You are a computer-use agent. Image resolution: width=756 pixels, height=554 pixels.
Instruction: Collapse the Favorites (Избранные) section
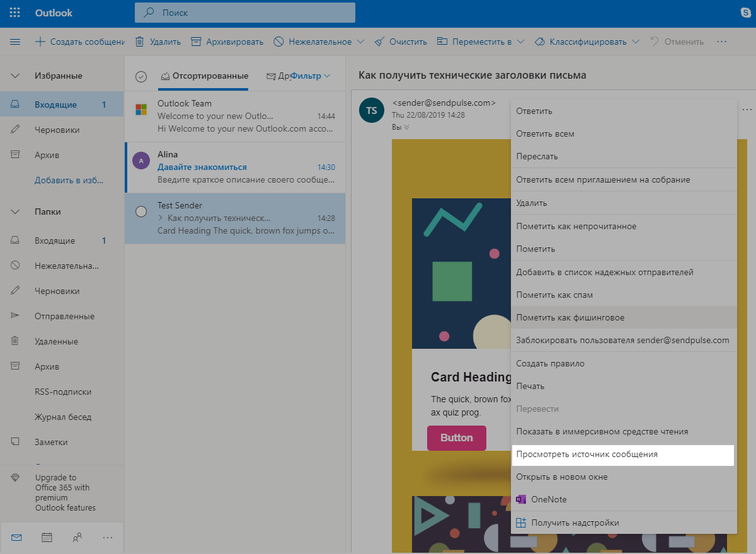16,76
